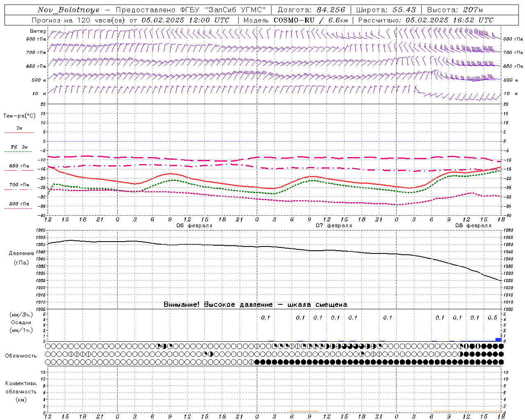This screenshot has width=525, height=420.
Task: Click the 06 февраля date label
Action: pos(194,226)
